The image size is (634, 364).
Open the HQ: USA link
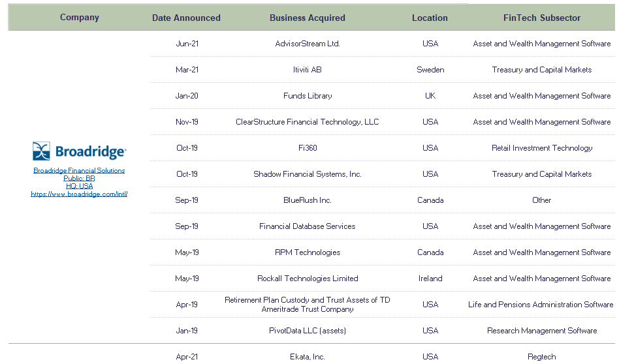79,186
